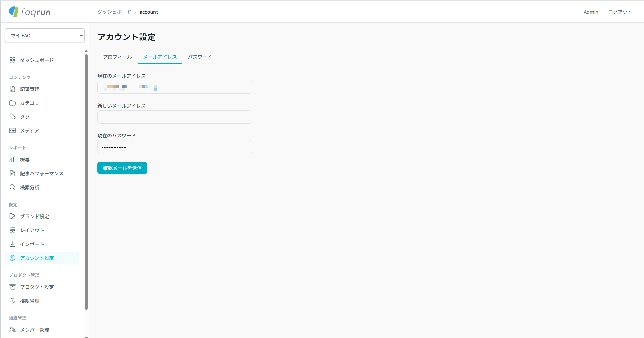Open 概要 report
644x338 pixels.
pyautogui.click(x=42, y=159)
